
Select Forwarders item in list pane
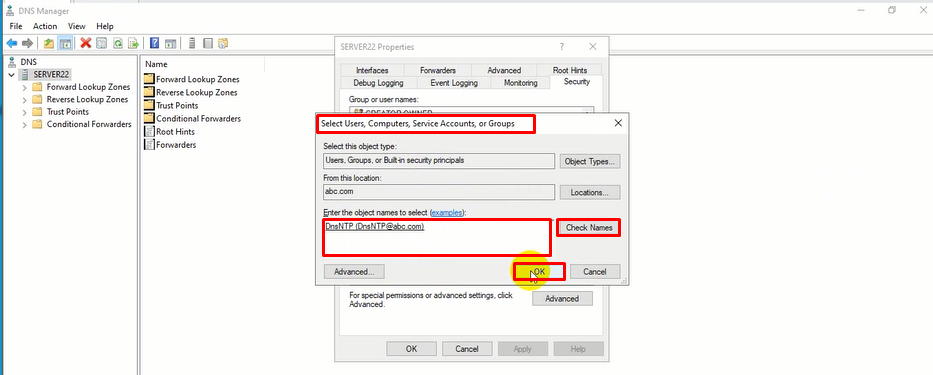[x=170, y=145]
